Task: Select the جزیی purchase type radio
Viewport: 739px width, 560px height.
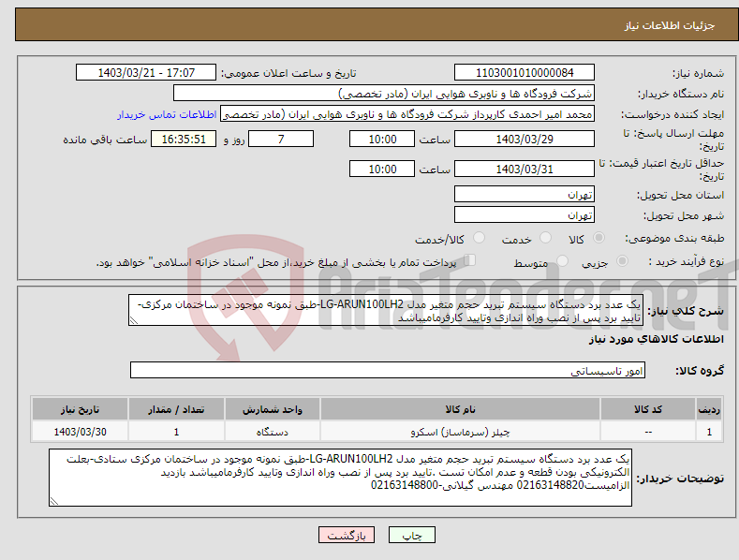Action: (622, 260)
